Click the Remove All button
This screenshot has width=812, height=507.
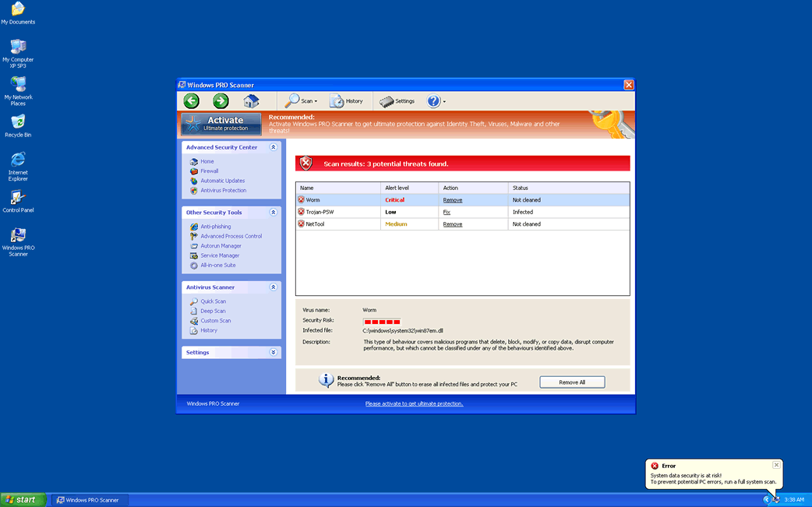click(572, 382)
